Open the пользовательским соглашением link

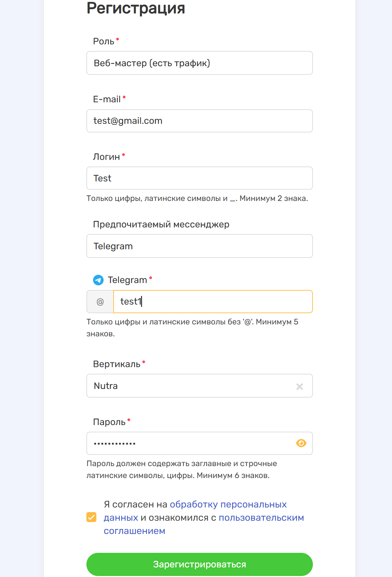[x=204, y=524]
